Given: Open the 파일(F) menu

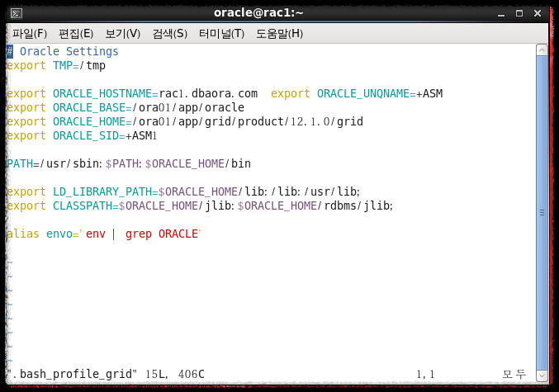Looking at the screenshot, I should [x=30, y=34].
